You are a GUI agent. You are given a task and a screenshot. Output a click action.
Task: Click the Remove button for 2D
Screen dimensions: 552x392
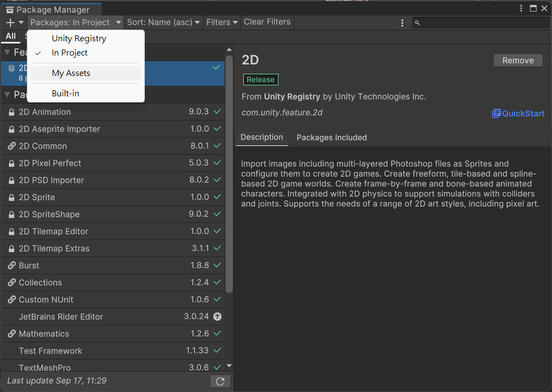(518, 61)
